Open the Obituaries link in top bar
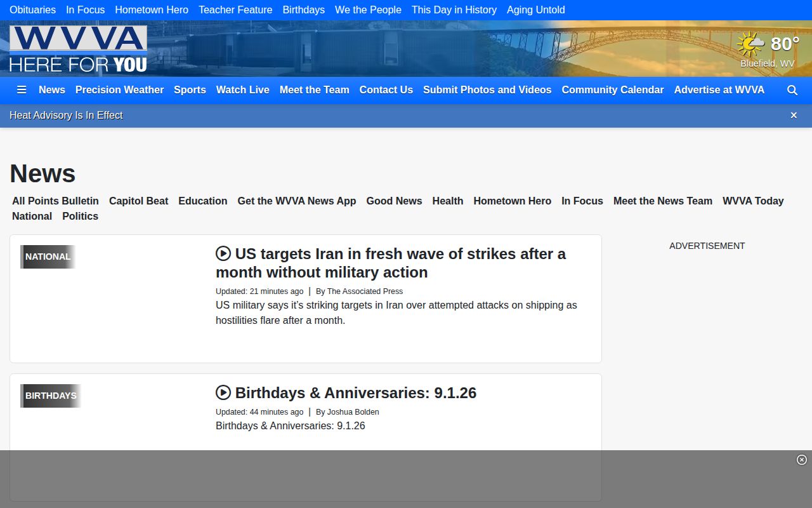 (x=32, y=10)
